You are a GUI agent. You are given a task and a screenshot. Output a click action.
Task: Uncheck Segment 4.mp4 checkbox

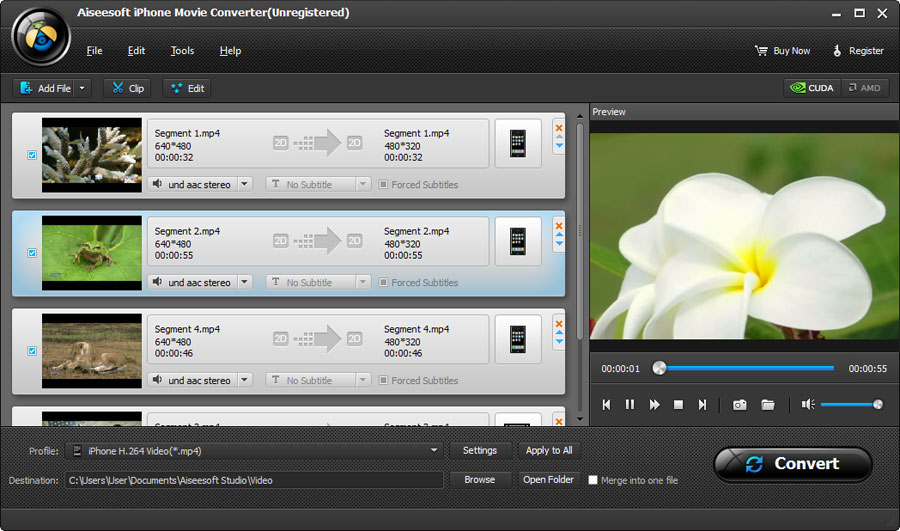[x=32, y=351]
